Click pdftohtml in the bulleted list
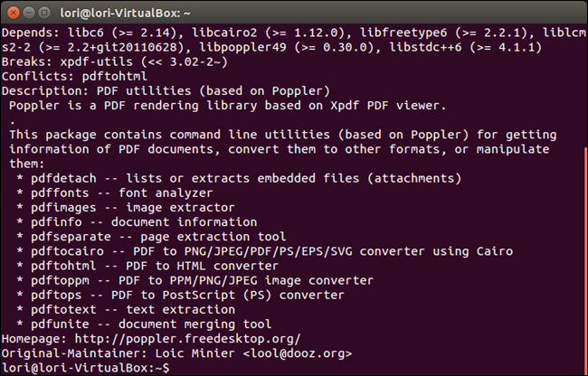Viewport: 588px width, 376px height. [63, 266]
